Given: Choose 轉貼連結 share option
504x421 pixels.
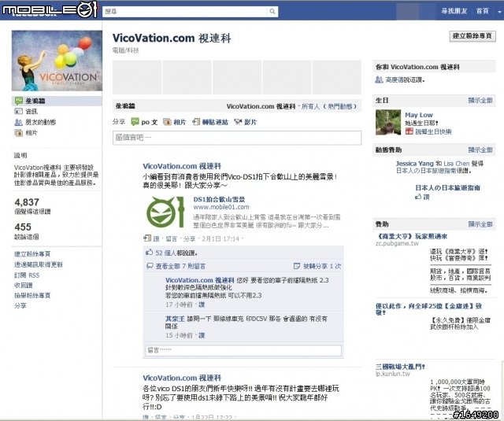Looking at the screenshot, I should pos(215,122).
